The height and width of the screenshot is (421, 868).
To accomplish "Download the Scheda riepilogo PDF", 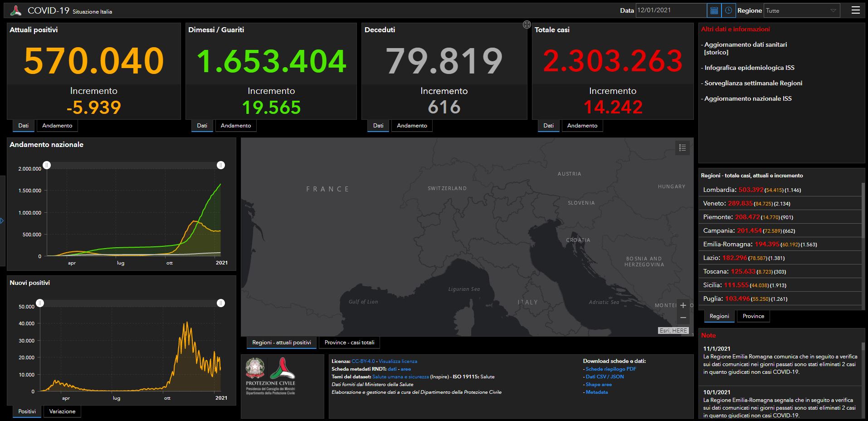I will (610, 369).
